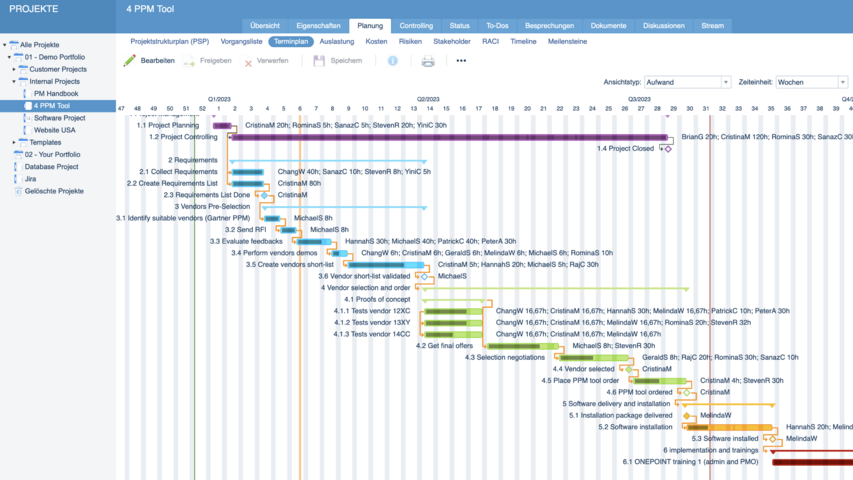853x480 pixels.
Task: Click the Bearbeiten pencil icon
Action: pyautogui.click(x=129, y=61)
